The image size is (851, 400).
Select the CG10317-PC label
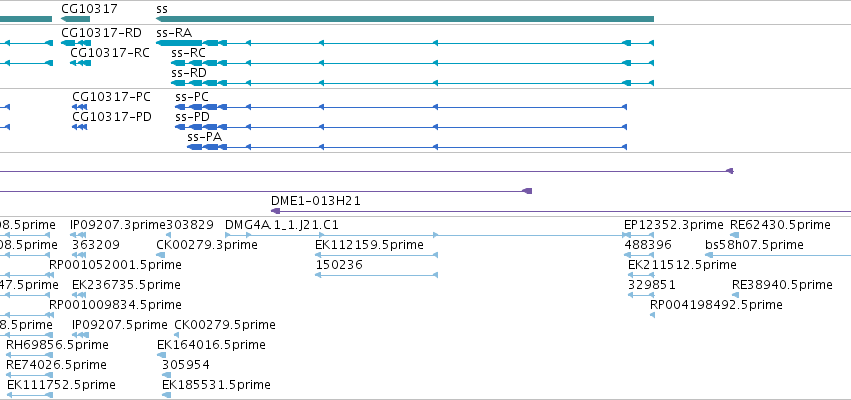click(111, 97)
